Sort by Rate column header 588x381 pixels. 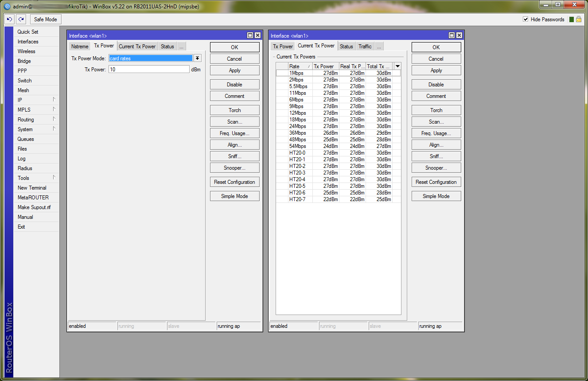[x=300, y=66]
